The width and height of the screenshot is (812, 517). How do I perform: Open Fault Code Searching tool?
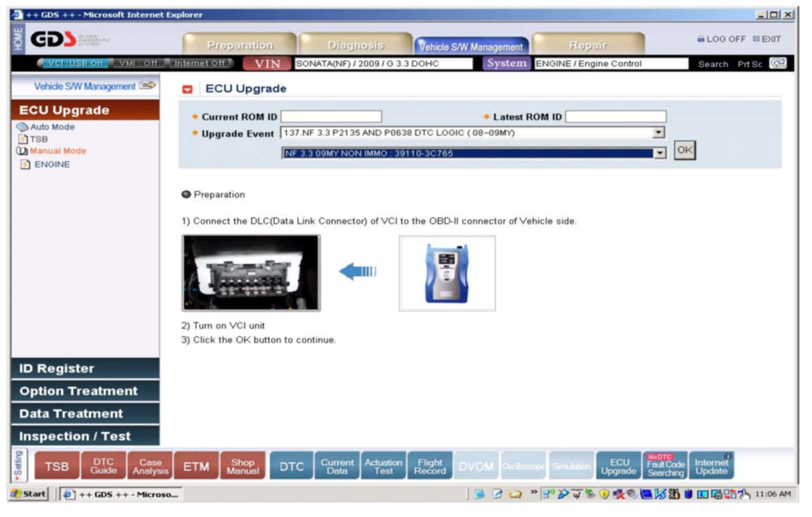click(x=665, y=466)
